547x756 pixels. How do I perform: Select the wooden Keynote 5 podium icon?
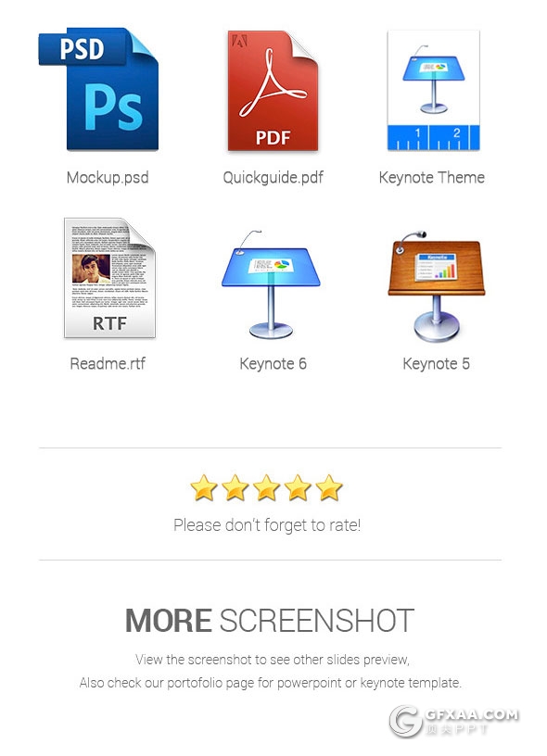[437, 286]
